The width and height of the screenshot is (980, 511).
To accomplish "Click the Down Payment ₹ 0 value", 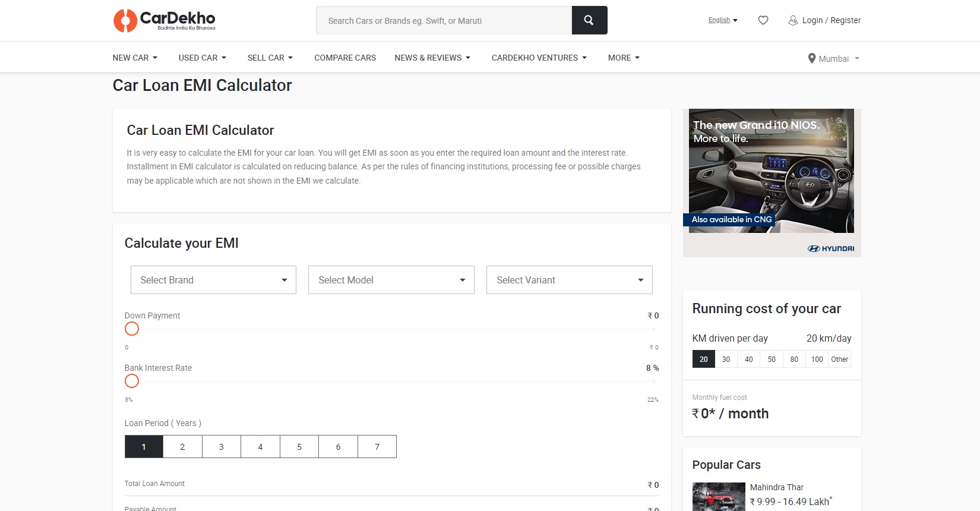I will click(x=653, y=316).
